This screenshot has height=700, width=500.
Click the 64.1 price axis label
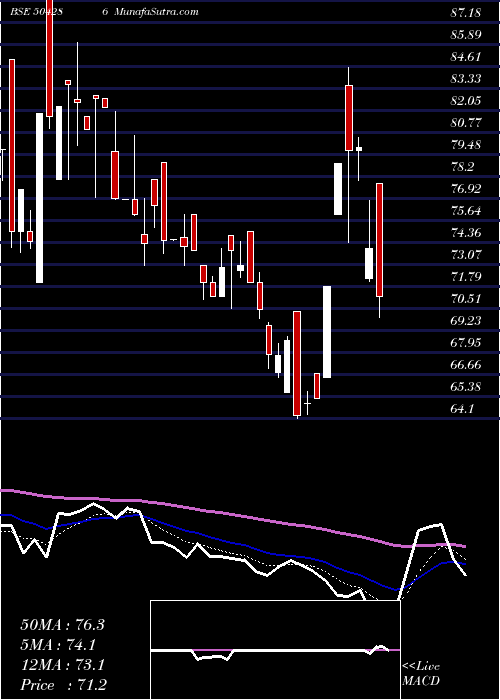click(x=462, y=408)
